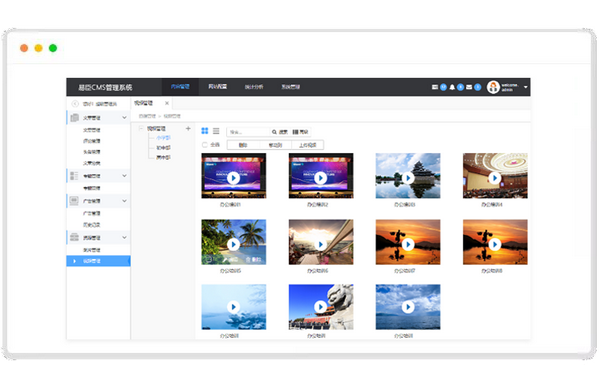Open the second top navigation menu item
This screenshot has width=600, height=385.
click(217, 87)
